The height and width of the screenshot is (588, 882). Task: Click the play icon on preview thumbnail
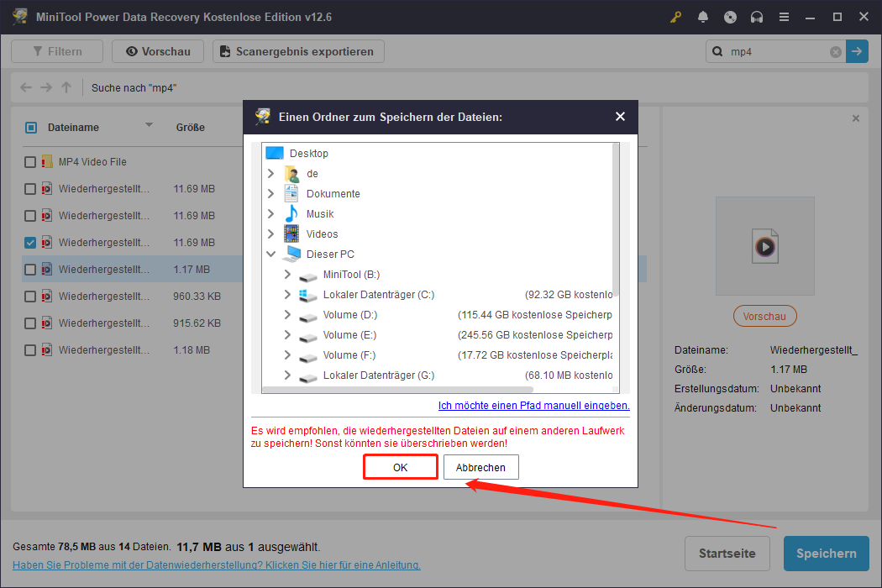point(764,247)
